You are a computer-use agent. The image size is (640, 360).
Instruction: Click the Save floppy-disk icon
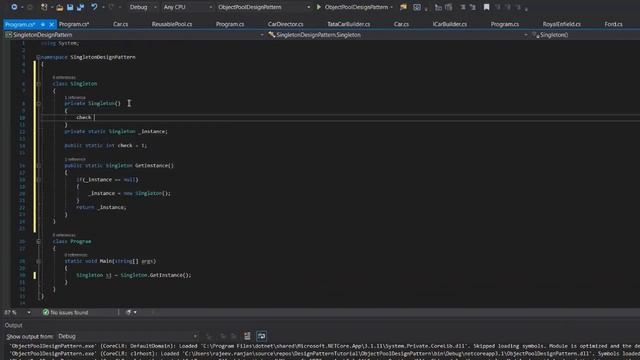[70, 7]
